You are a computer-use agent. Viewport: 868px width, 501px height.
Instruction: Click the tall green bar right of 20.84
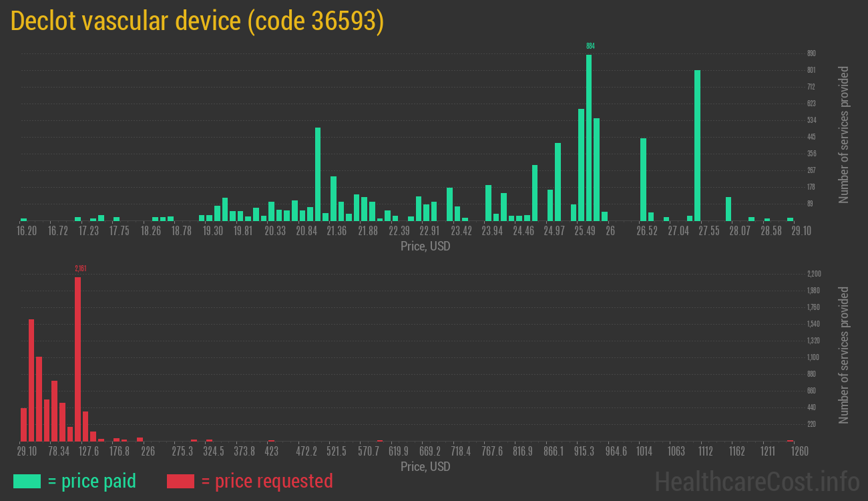click(318, 174)
